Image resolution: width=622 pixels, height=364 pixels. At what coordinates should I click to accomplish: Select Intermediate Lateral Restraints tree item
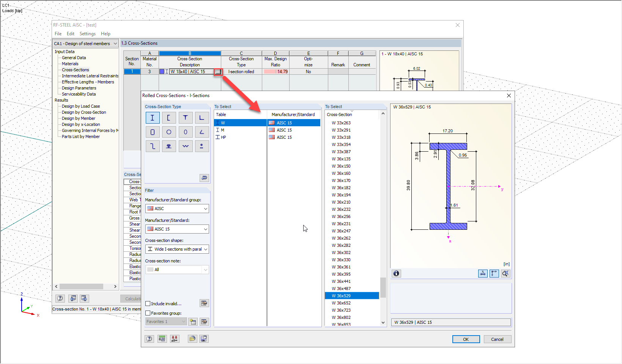(90, 76)
